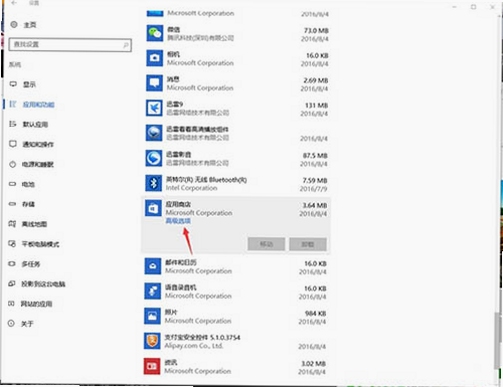
Task: Open the 电池 battery icon
Action: [12, 184]
